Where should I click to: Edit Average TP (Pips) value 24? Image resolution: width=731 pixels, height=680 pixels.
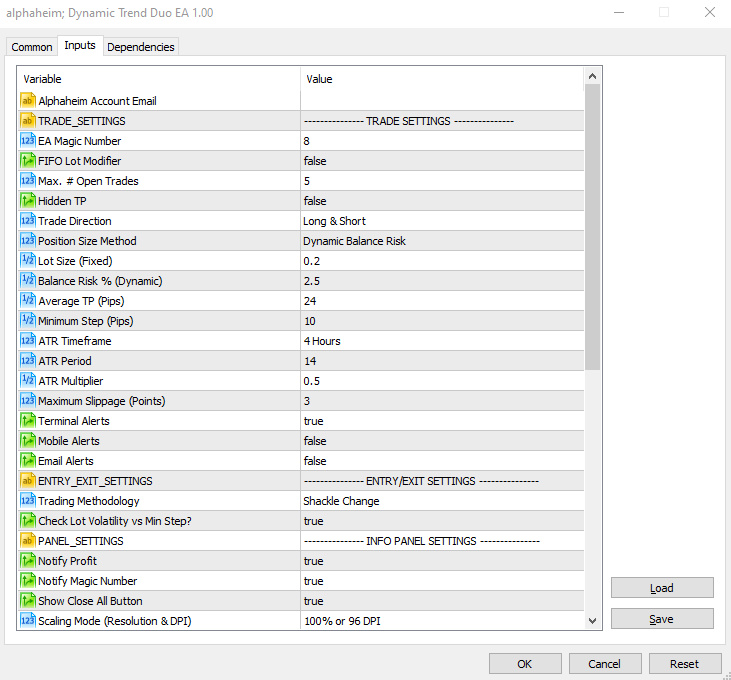[x=442, y=301]
